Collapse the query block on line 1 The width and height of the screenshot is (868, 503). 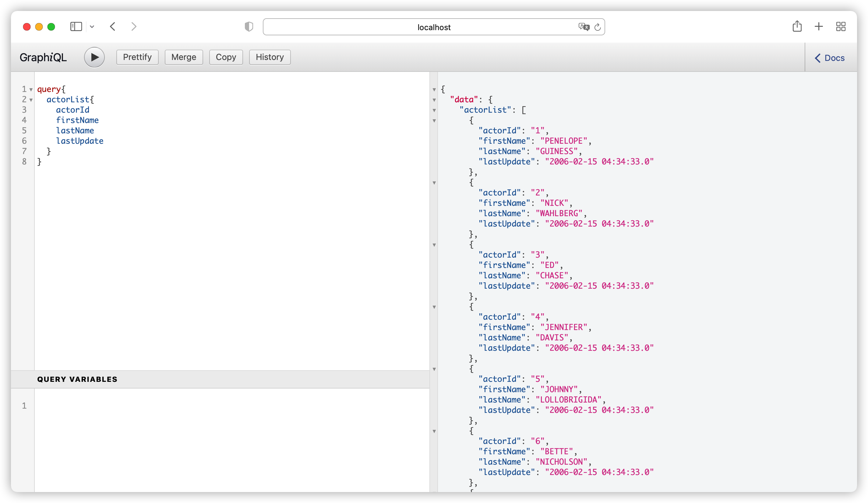coord(31,90)
